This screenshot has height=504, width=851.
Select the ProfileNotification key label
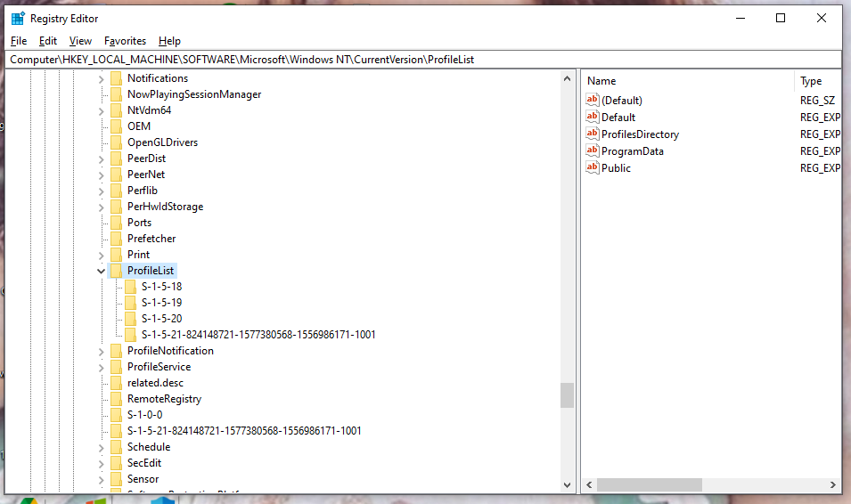(x=170, y=351)
